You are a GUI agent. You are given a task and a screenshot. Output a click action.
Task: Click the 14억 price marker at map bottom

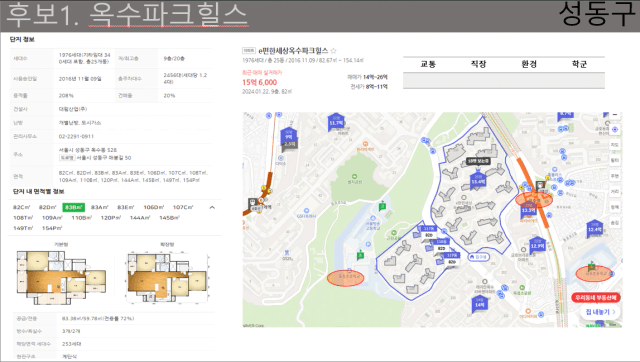(x=479, y=304)
